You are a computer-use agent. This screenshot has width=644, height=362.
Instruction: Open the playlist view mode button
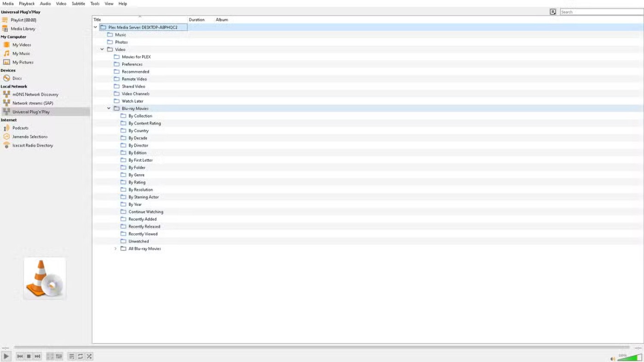553,12
